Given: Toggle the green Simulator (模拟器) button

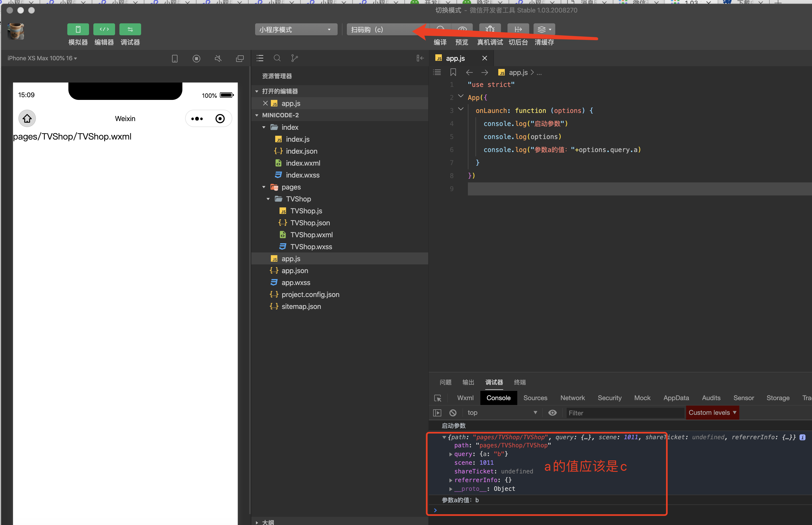Looking at the screenshot, I should [78, 29].
